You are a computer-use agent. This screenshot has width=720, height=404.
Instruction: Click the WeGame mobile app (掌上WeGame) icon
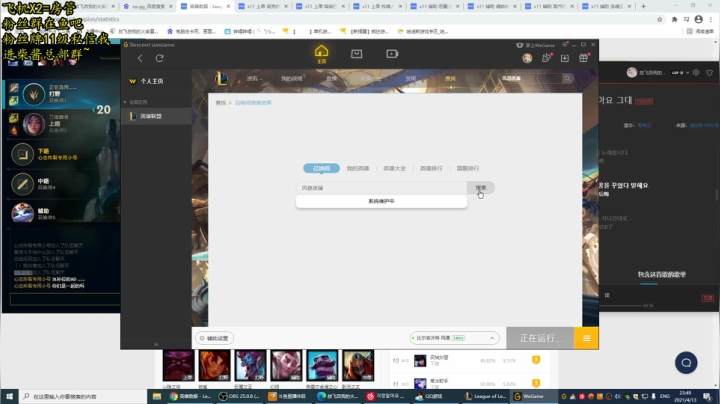(x=520, y=45)
